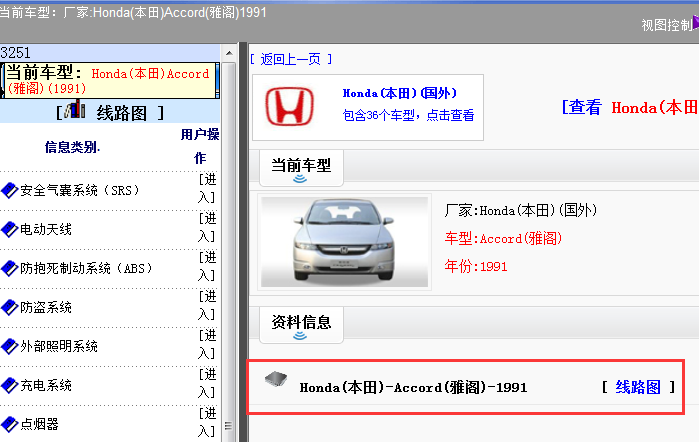Click the 外部照明系统 entry

tap(59, 346)
